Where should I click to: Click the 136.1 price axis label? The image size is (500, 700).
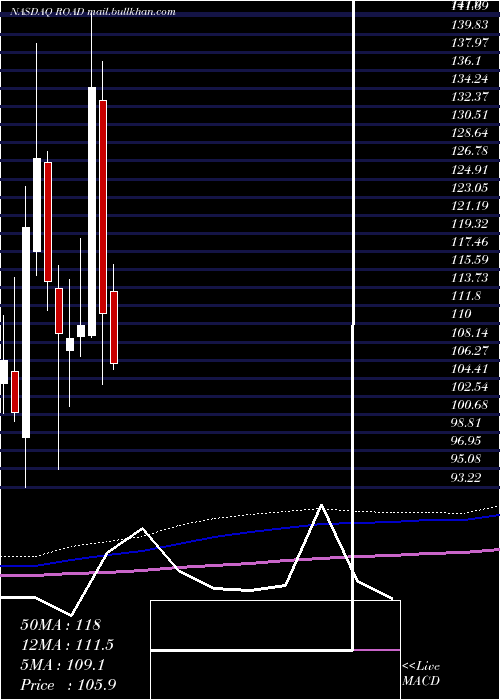[467, 61]
